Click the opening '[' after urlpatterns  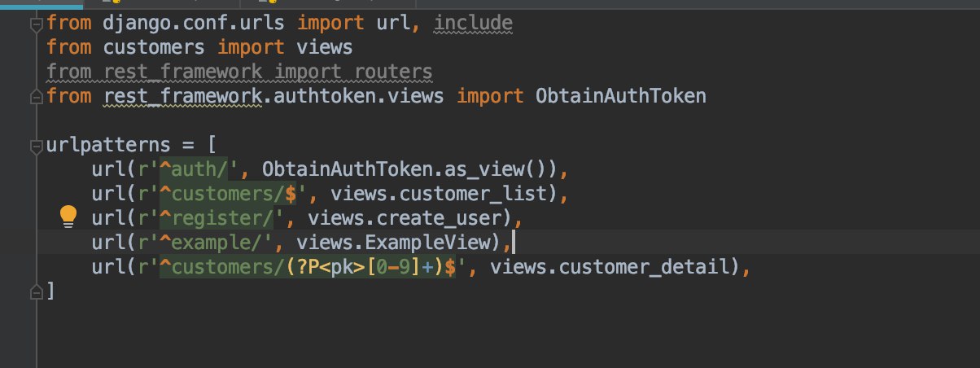coord(212,146)
